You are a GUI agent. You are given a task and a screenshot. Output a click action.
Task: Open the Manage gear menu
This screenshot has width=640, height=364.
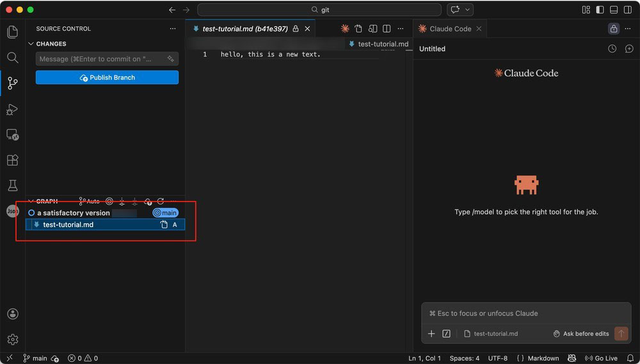click(13, 339)
